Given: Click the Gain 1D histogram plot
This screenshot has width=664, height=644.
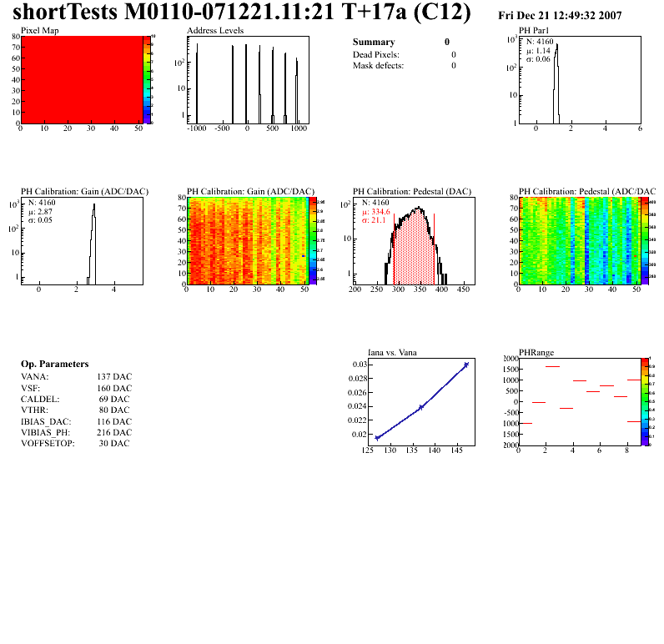Looking at the screenshot, I should click(82, 241).
